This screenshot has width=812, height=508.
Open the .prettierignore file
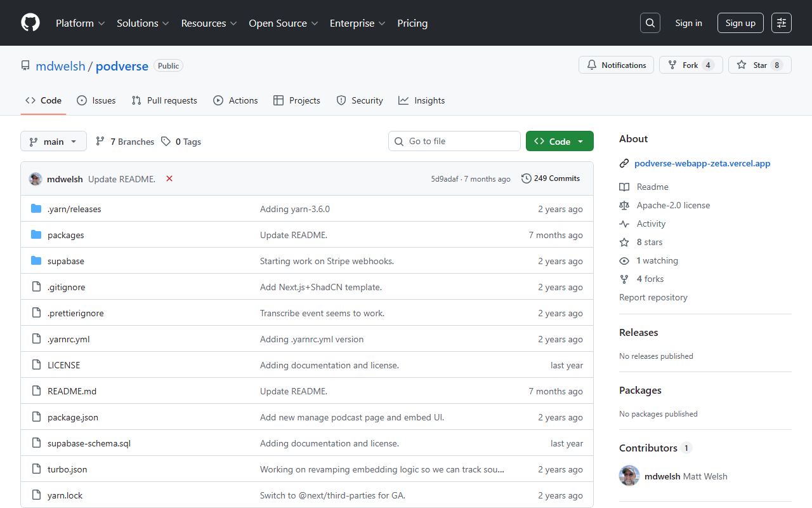[x=75, y=313]
